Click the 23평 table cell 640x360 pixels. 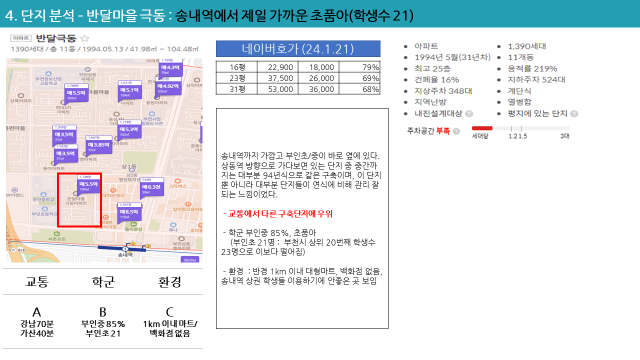click(x=237, y=78)
